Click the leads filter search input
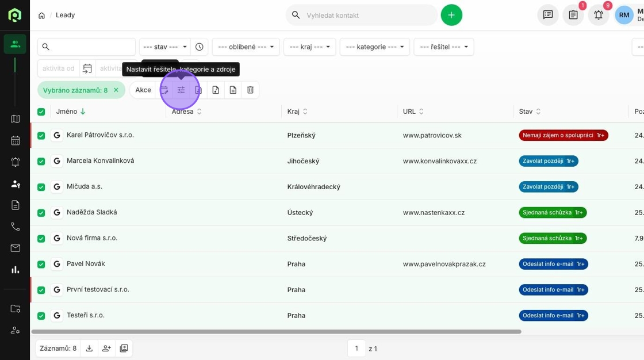Viewport: 644px width, 360px height. 86,47
